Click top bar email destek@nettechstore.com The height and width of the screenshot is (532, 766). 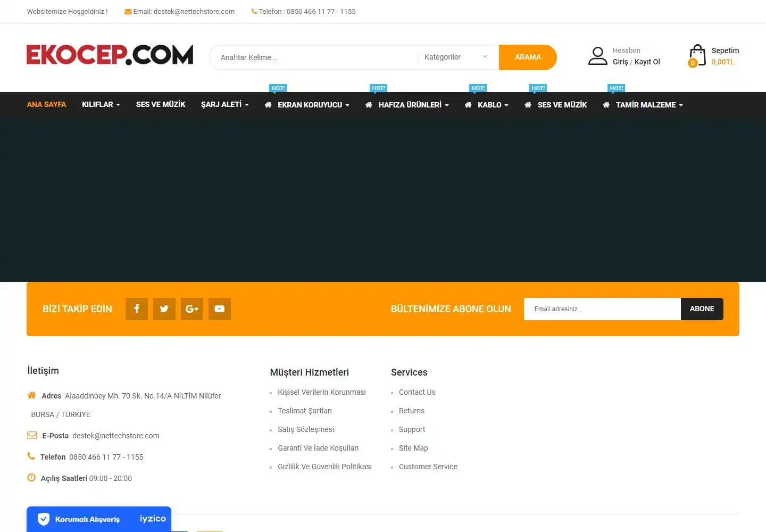pos(194,11)
